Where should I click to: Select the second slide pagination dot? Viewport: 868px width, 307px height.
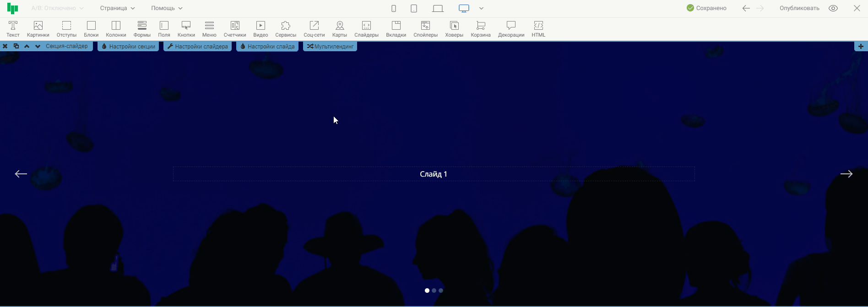434,291
